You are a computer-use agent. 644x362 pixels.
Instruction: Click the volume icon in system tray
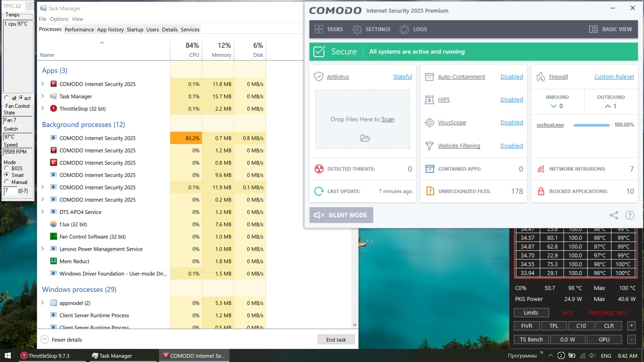coord(592,356)
